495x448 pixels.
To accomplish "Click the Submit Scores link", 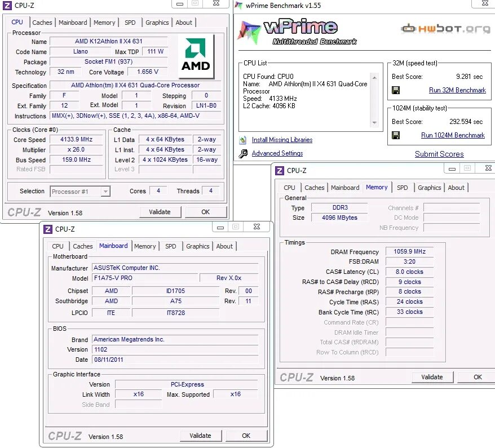I will point(439,154).
